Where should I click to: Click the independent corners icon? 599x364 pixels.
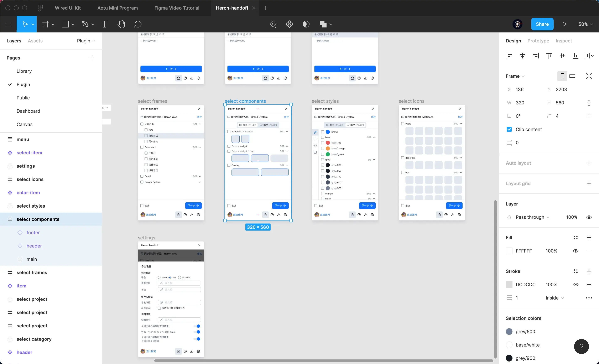589,116
